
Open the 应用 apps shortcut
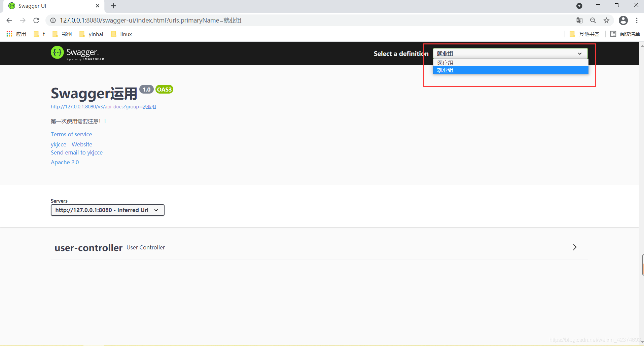tap(16, 34)
